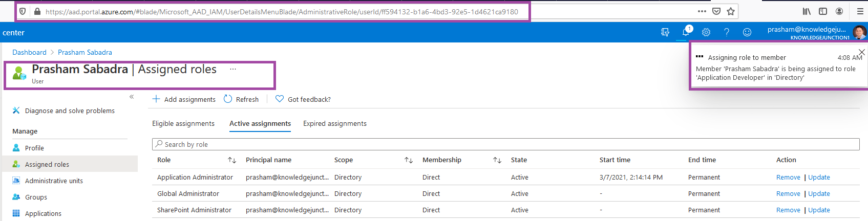The height and width of the screenshot is (221, 868).
Task: Open the Firefox hamburger menu
Action: click(860, 11)
